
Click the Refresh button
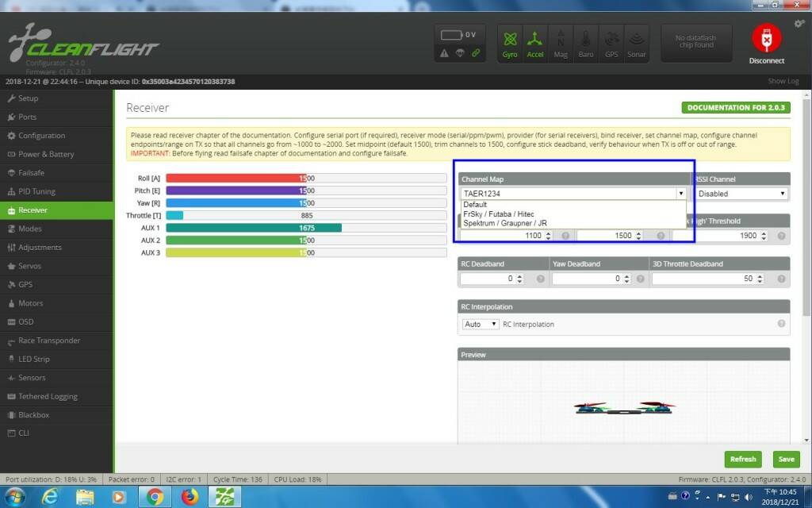pyautogui.click(x=743, y=459)
